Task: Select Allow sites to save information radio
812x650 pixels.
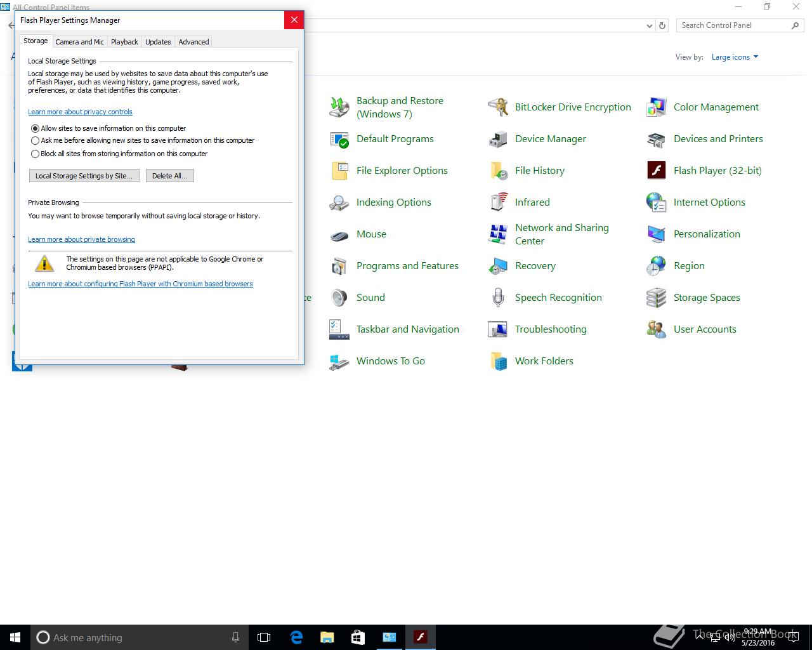Action: (x=36, y=128)
